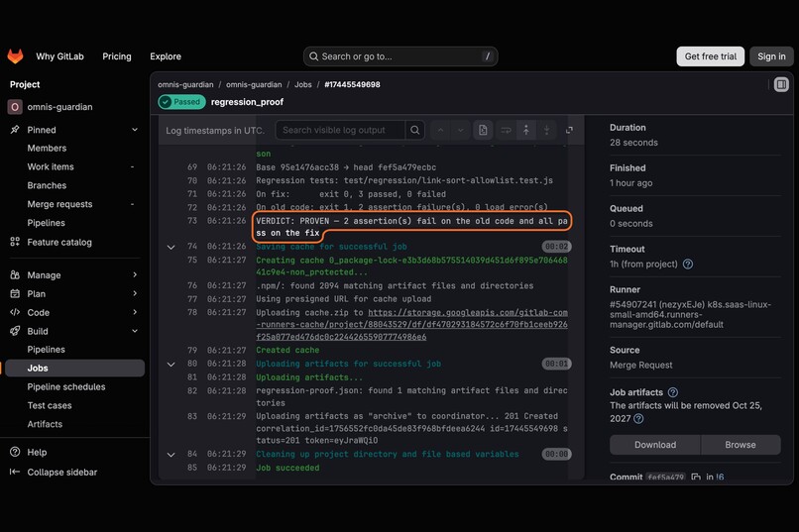Screen dimensions: 799x532
Task: Click the help icon after artifact expiry year 2027
Action: click(638, 418)
